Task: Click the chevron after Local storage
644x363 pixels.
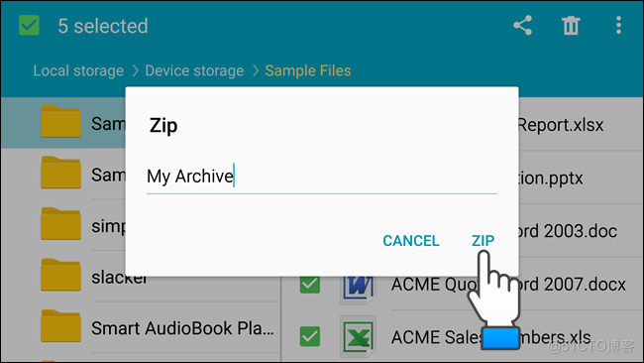Action: pos(135,70)
